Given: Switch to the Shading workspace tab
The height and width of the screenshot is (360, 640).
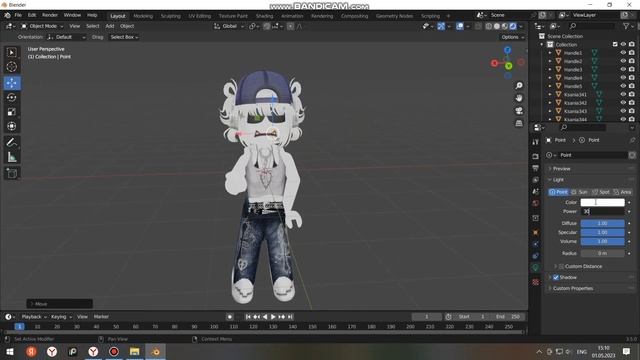Looking at the screenshot, I should [x=264, y=16].
